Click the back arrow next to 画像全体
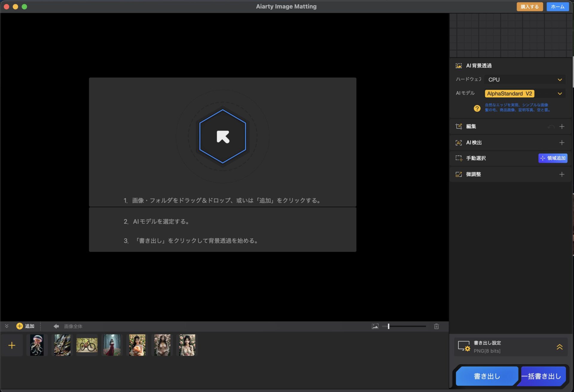Image resolution: width=574 pixels, height=392 pixels. tap(56, 326)
